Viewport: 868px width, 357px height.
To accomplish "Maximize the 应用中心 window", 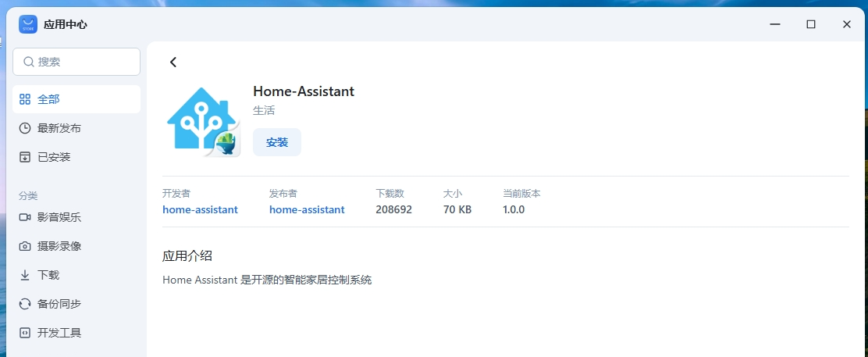I will pyautogui.click(x=811, y=24).
